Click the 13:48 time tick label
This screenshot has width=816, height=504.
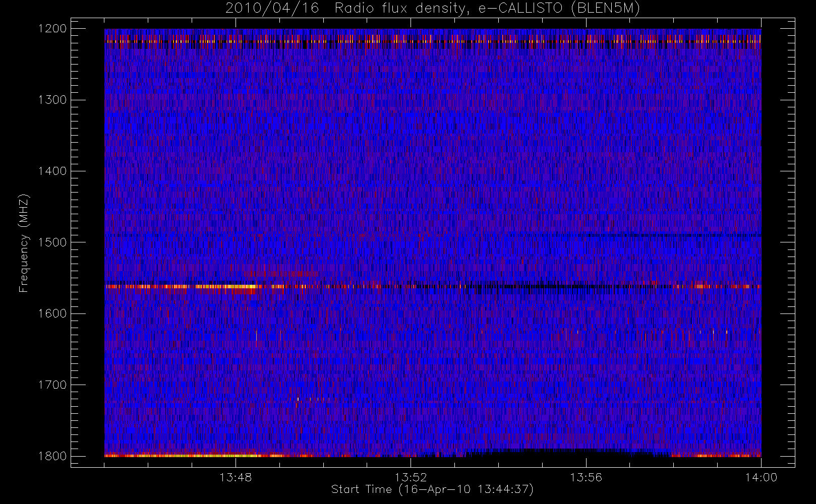[236, 477]
